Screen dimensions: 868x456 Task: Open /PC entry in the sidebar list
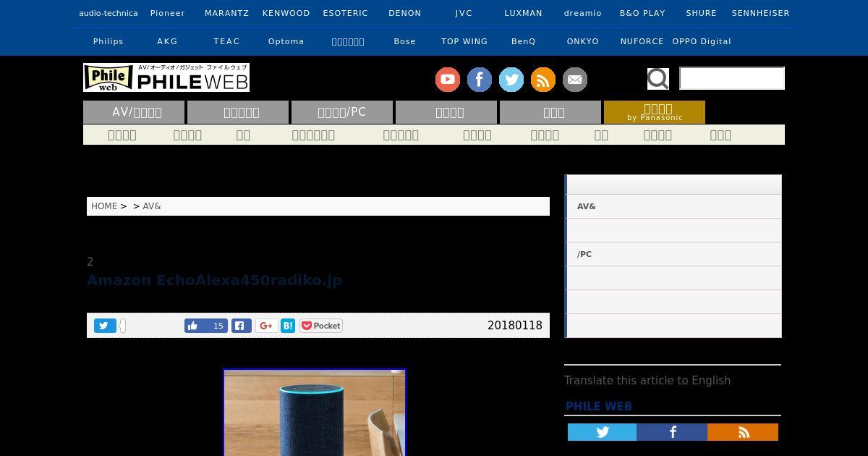point(673,254)
